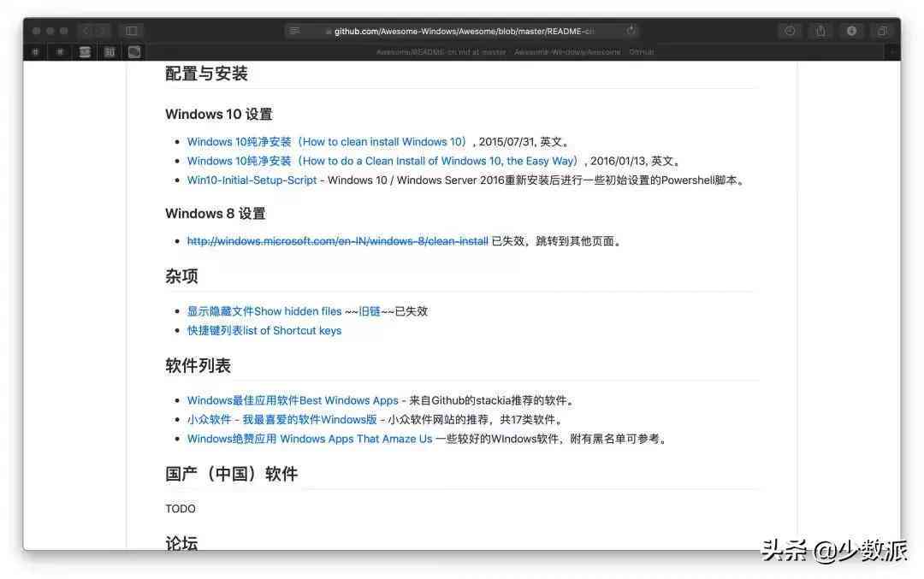Select the third pinned tab
Screen dimensions: 924x579
[85, 52]
